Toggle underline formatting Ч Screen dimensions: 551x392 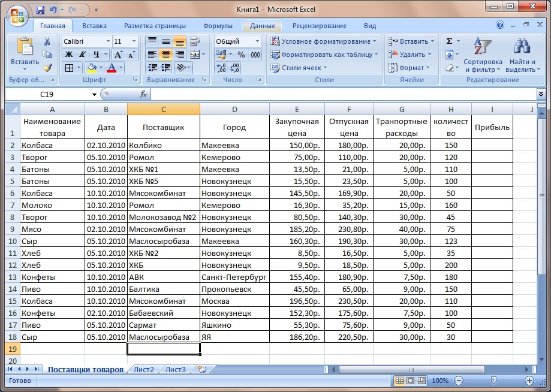coord(96,55)
